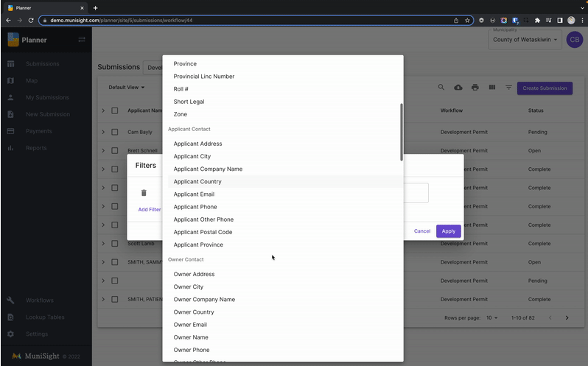Tick the checkbox for Cam Bayly row

point(115,132)
